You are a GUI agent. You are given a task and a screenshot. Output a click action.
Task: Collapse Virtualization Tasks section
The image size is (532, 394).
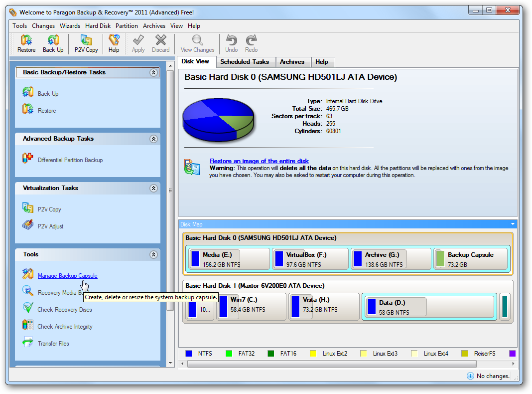pyautogui.click(x=153, y=188)
